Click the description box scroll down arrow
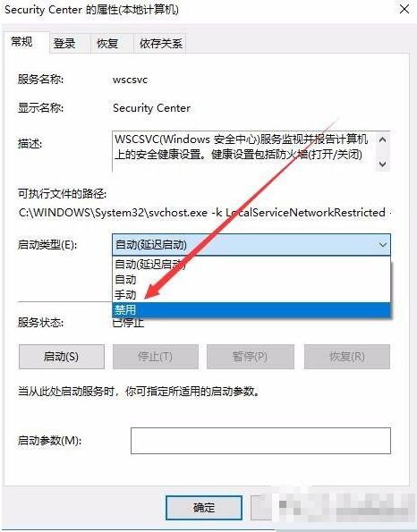Image resolution: width=417 pixels, height=532 pixels. 383,165
